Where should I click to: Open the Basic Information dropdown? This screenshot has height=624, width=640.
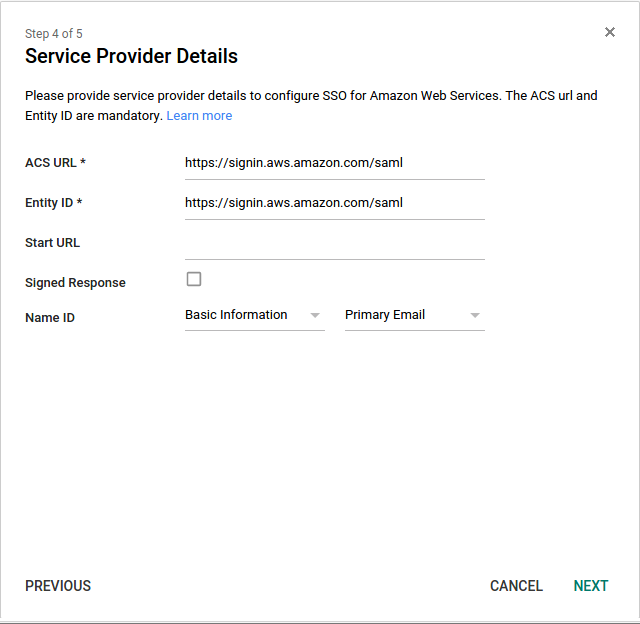point(255,315)
